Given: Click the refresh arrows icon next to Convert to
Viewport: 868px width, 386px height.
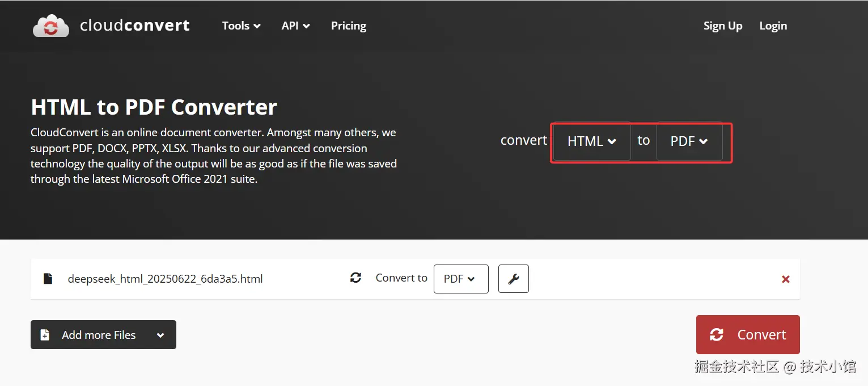Looking at the screenshot, I should coord(355,278).
